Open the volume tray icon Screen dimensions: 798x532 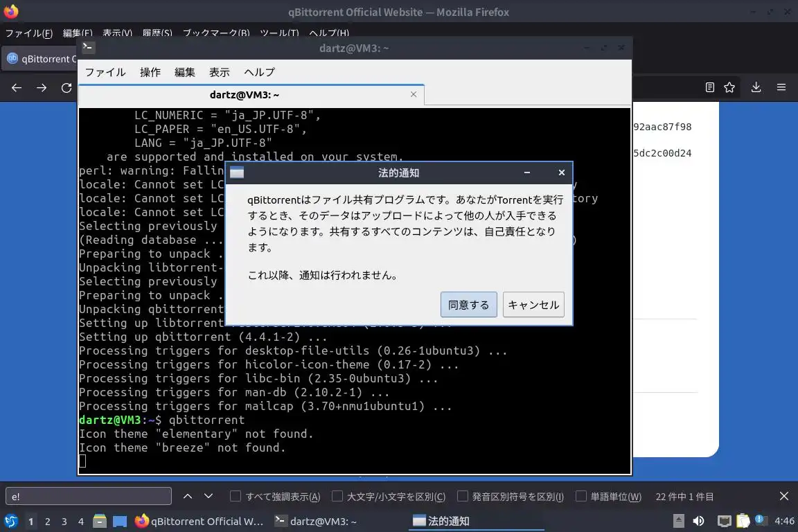[699, 521]
